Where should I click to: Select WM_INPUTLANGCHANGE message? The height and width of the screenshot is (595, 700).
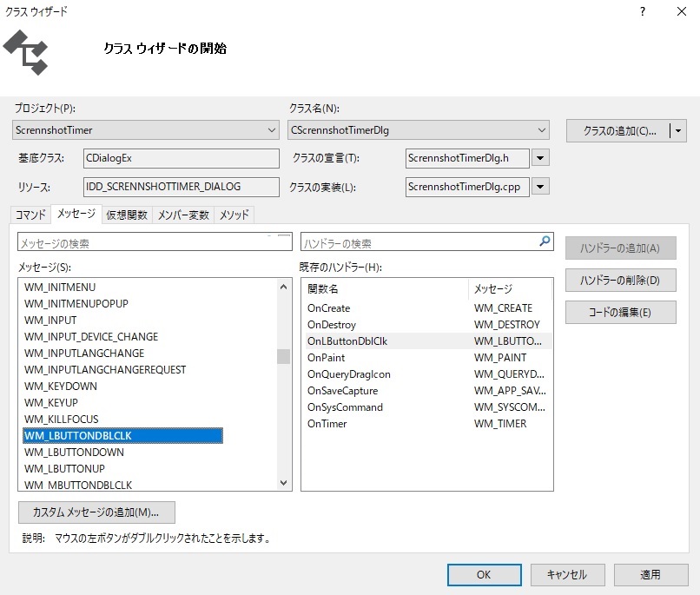click(x=84, y=353)
